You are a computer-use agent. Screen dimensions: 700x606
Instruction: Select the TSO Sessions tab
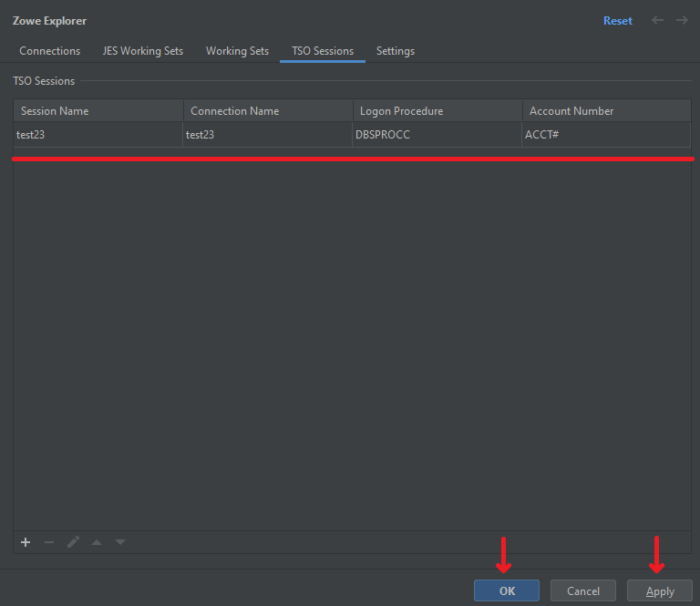(x=323, y=51)
